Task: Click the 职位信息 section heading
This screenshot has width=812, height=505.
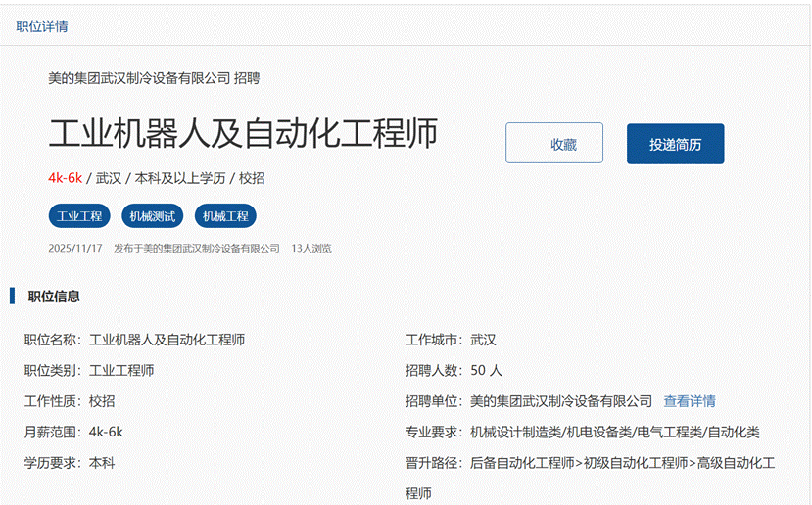Action: [x=54, y=297]
